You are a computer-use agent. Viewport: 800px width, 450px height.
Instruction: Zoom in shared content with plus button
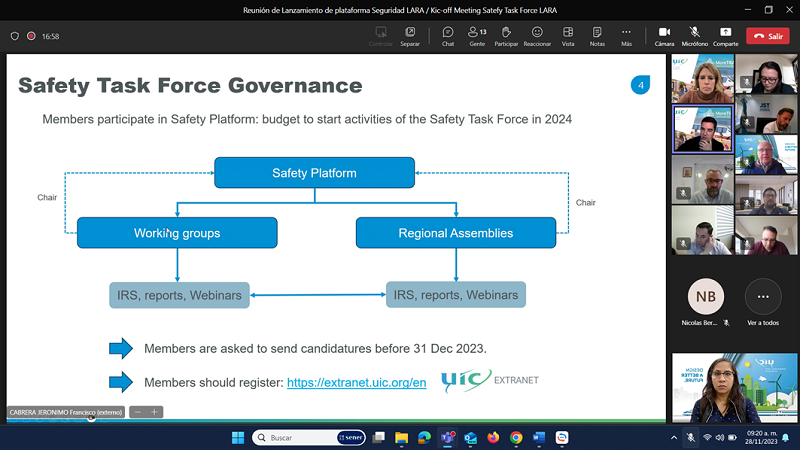(155, 412)
